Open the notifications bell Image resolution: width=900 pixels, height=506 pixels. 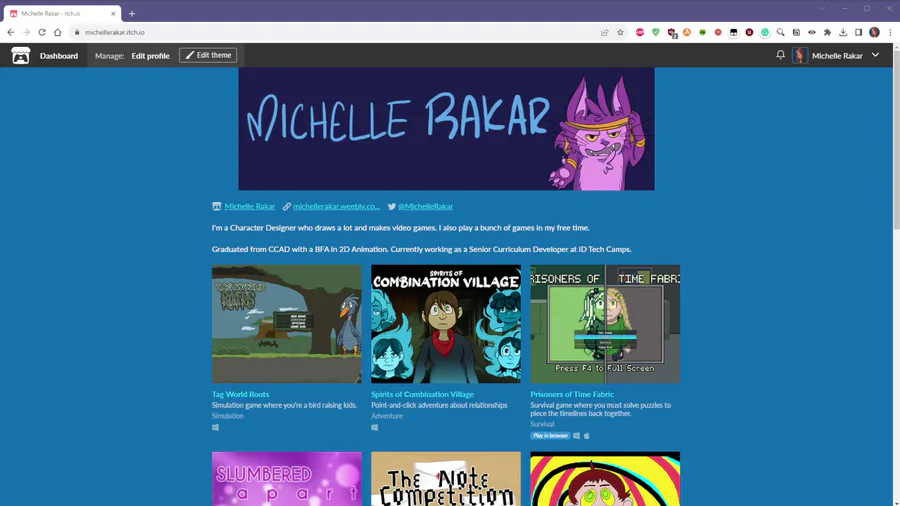781,55
